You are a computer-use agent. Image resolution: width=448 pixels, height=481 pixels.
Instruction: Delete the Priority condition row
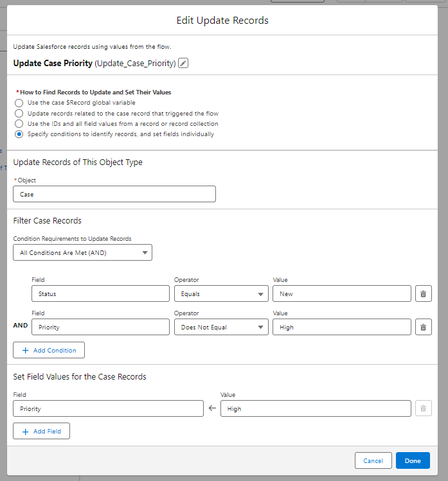click(x=423, y=327)
